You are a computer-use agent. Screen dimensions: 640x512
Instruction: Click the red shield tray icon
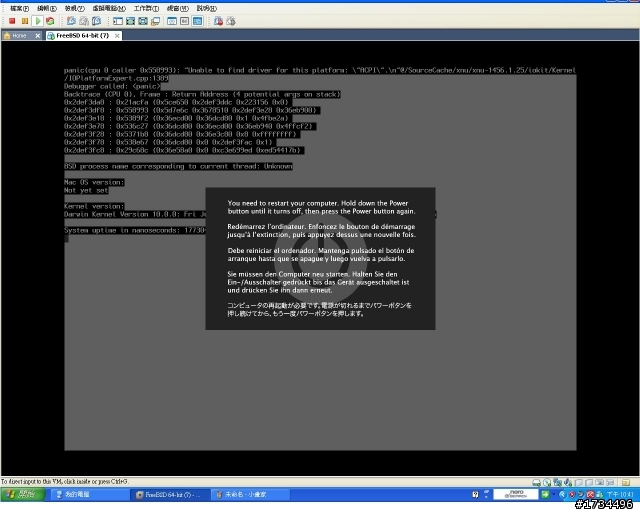[572, 494]
